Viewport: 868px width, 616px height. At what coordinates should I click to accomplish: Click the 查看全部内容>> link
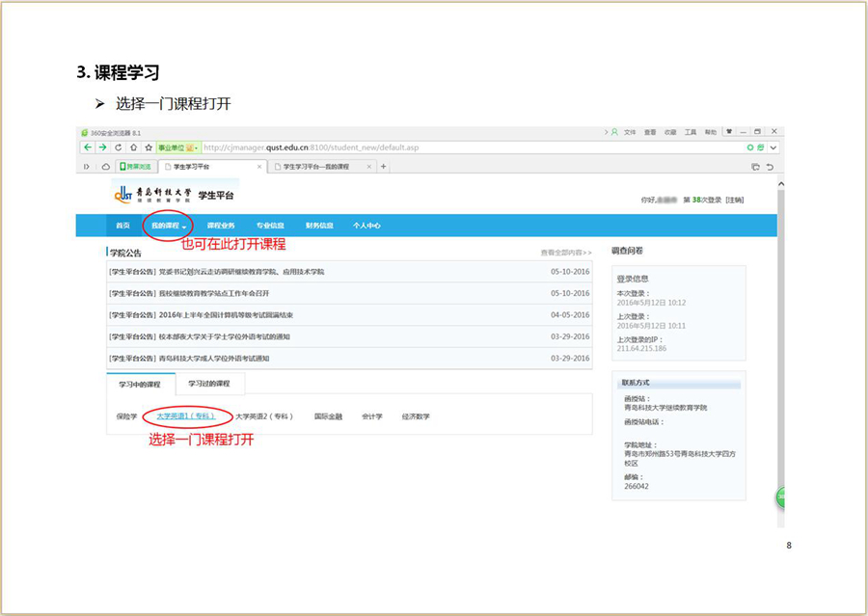tap(566, 253)
